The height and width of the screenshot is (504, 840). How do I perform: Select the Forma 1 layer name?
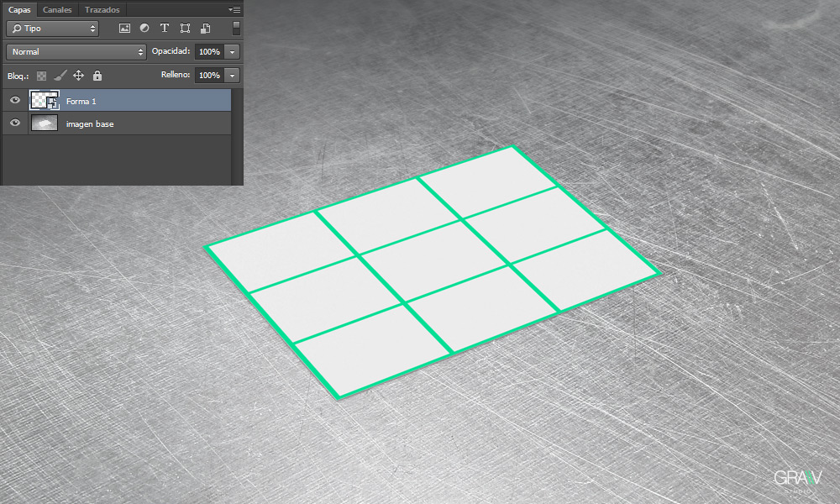[81, 102]
